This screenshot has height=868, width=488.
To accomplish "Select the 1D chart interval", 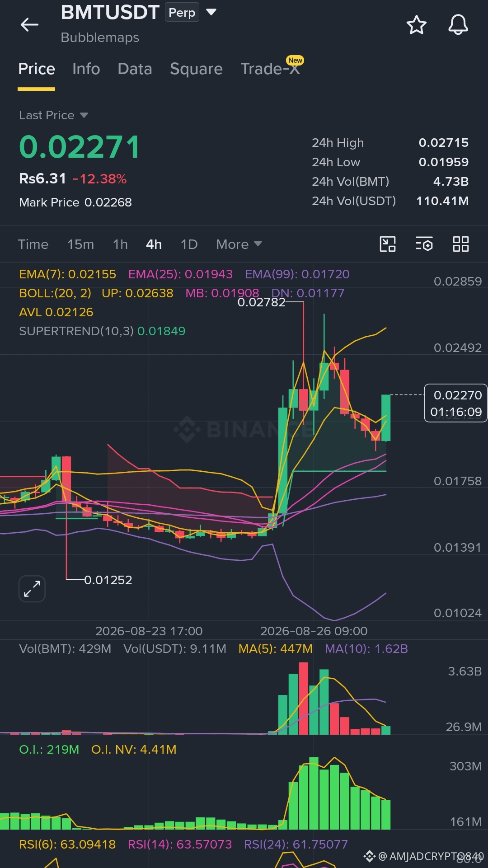I will pyautogui.click(x=189, y=244).
